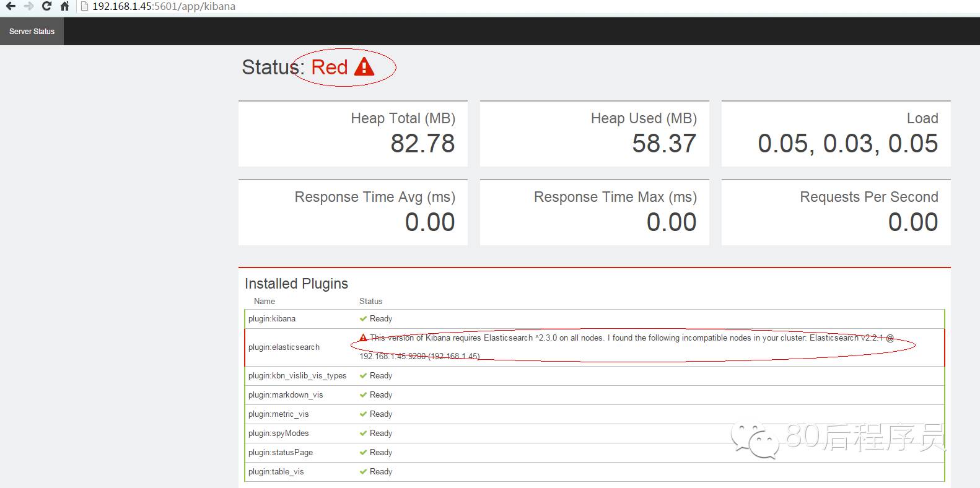Click the red warning icon for plugin:elasticsearch
The image size is (980, 488).
point(364,338)
